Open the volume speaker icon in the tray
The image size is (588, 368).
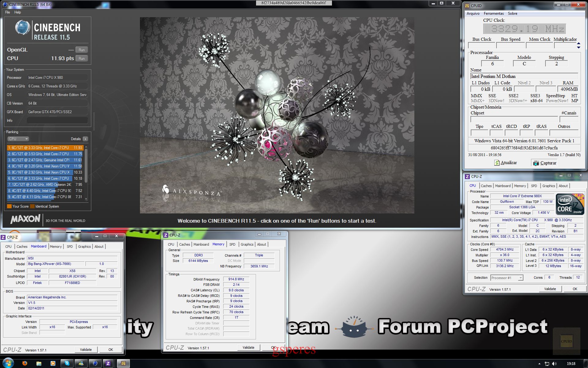(554, 364)
